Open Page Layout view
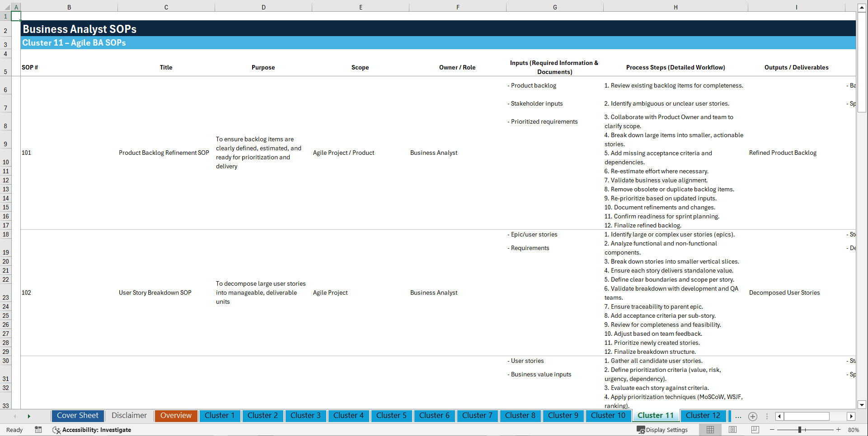Screen dimensions: 868x436 (732, 430)
